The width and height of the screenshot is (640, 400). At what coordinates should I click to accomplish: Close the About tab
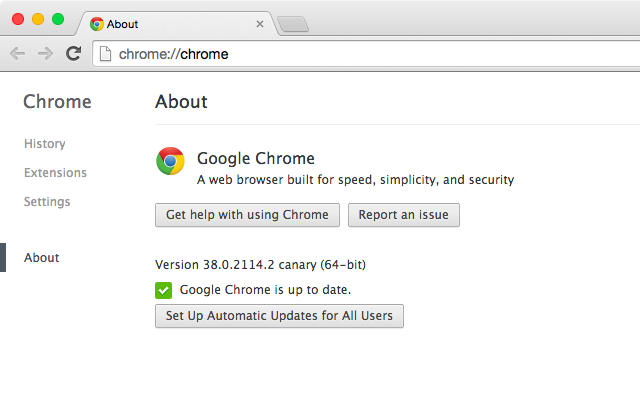point(260,24)
